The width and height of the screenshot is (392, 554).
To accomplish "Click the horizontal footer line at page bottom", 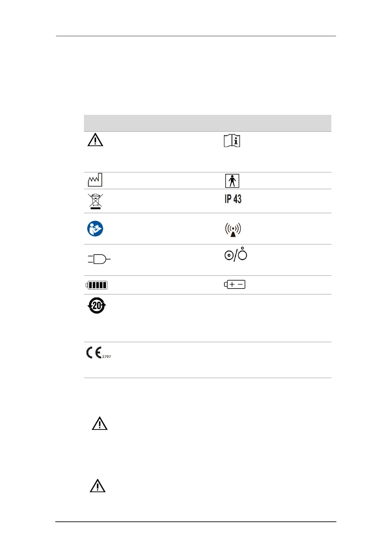I will 196,521.
